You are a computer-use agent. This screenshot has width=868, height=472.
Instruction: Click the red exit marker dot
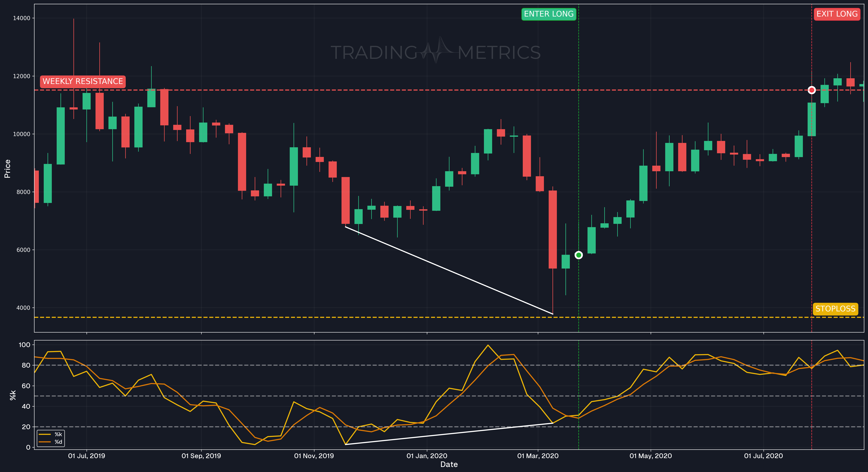click(812, 90)
